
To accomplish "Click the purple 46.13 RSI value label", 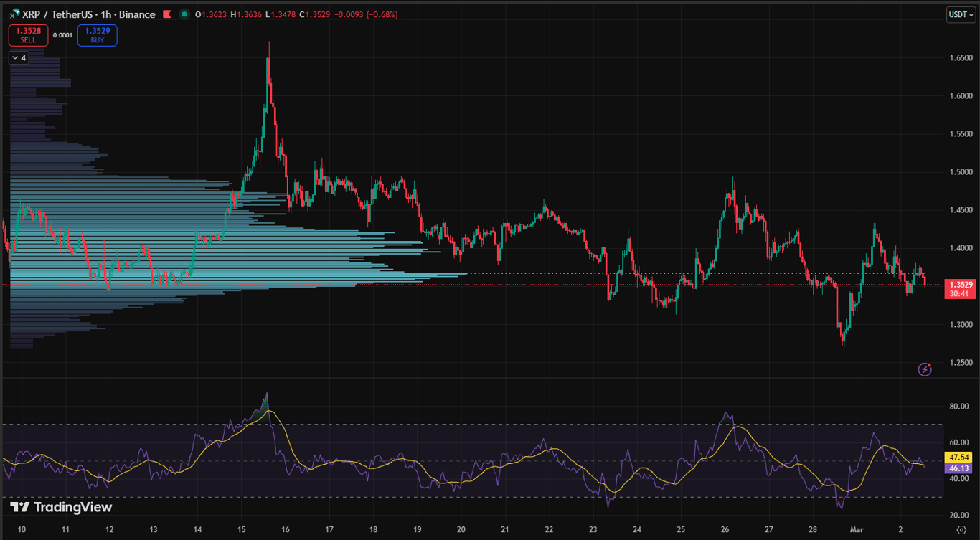I will point(960,468).
